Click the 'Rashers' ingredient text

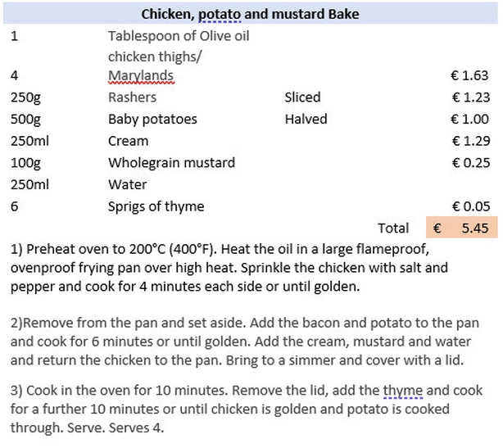coord(132,97)
